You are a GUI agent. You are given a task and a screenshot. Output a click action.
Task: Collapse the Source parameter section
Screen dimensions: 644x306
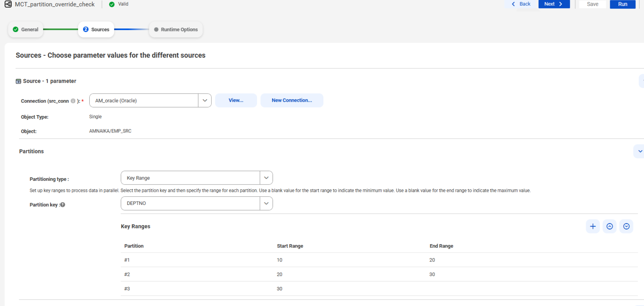click(642, 81)
